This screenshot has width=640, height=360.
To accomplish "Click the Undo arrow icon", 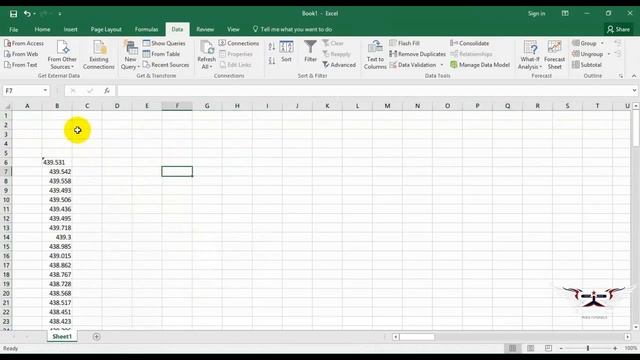I will pyautogui.click(x=27, y=13).
